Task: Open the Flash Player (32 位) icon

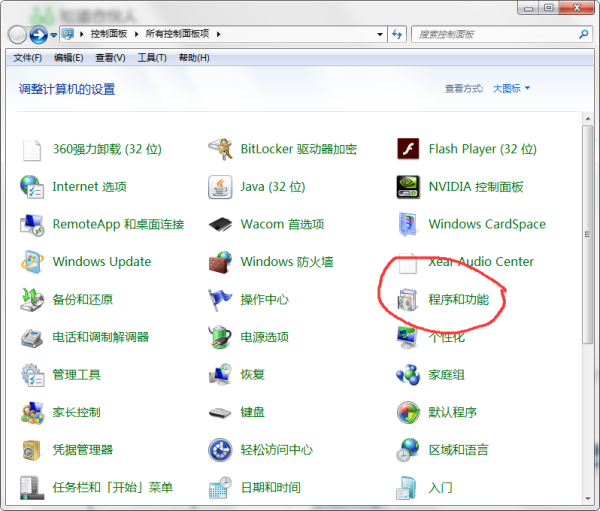Action: pos(408,149)
